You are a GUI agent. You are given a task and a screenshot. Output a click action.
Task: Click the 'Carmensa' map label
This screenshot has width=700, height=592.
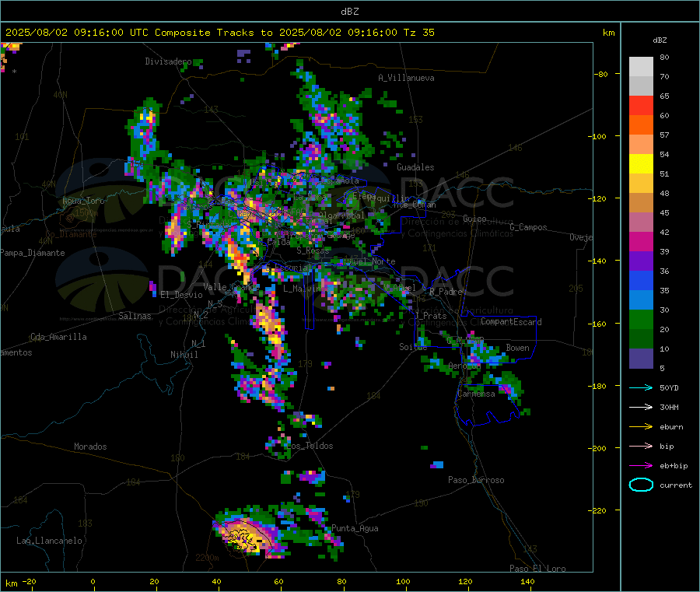pos(476,394)
